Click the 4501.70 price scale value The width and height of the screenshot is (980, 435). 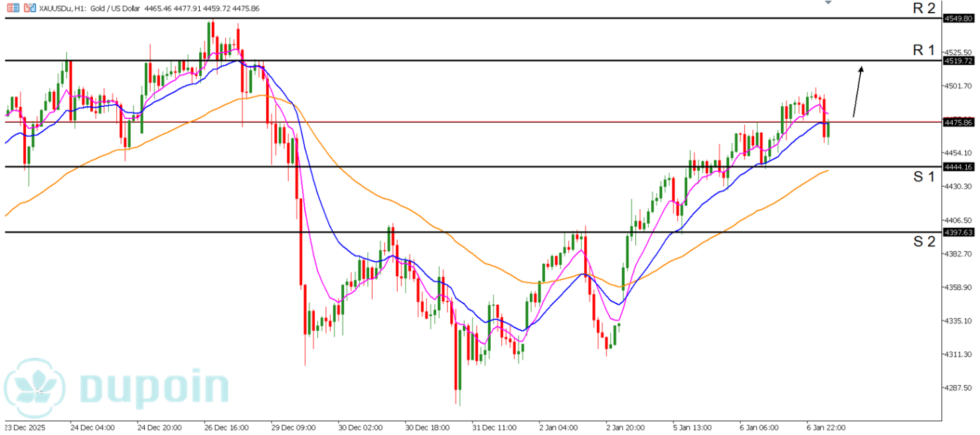point(958,86)
